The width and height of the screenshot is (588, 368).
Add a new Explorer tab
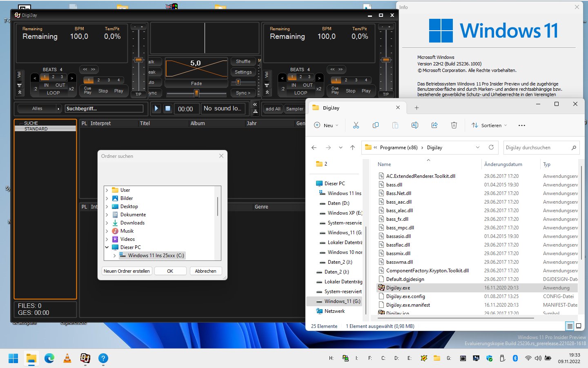pyautogui.click(x=416, y=108)
